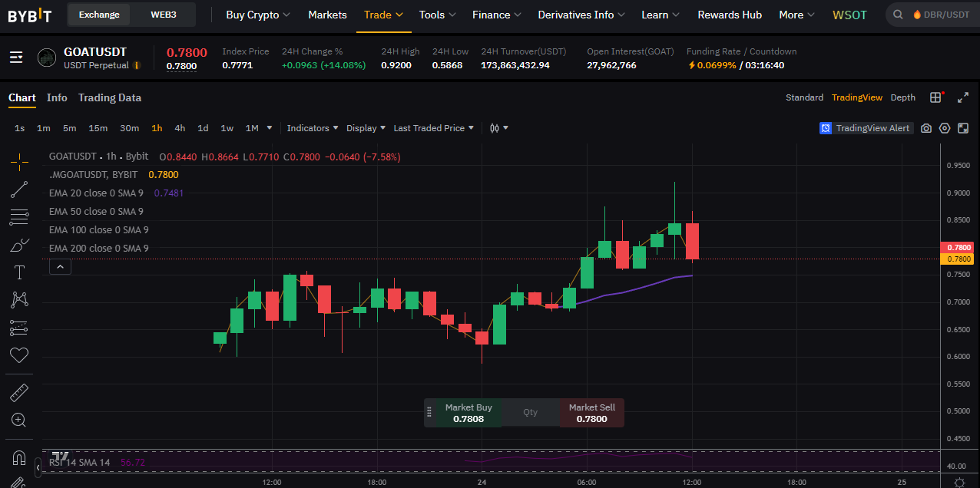Open the multi-chart grid layout icon
This screenshot has height=488, width=980.
point(935,97)
